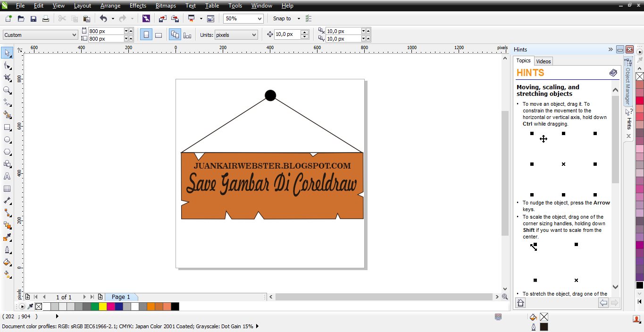This screenshot has width=644, height=332.
Task: Select the Shape tool
Action: pos(7,65)
